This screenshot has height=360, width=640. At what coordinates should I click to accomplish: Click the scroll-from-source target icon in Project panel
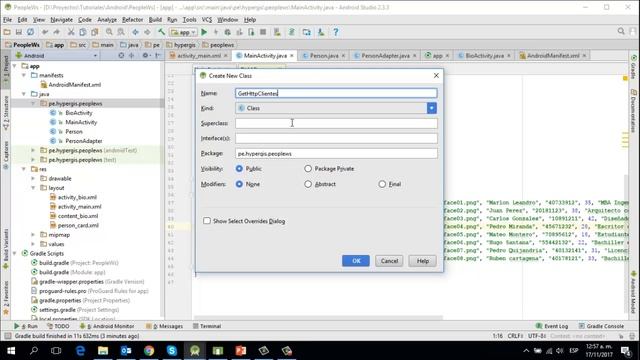pos(121,56)
